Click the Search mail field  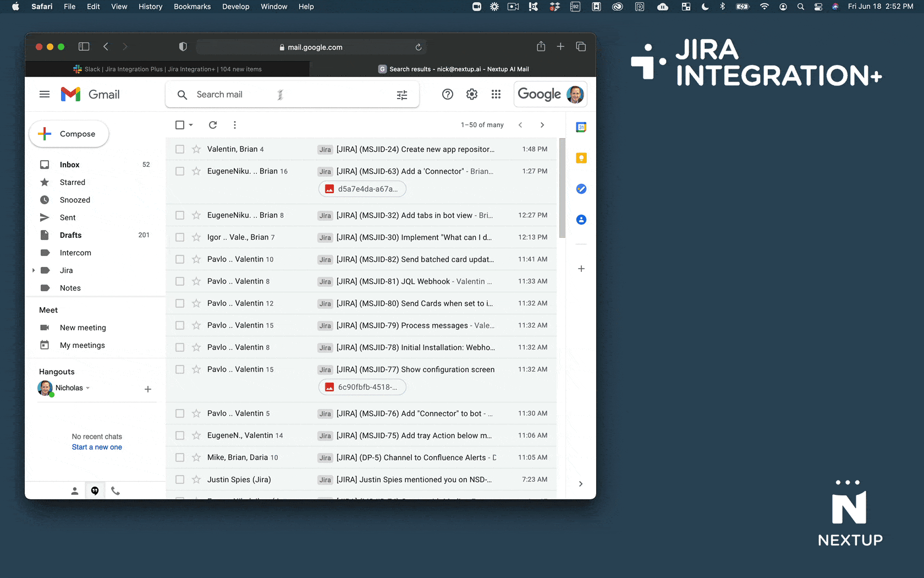pyautogui.click(x=291, y=95)
